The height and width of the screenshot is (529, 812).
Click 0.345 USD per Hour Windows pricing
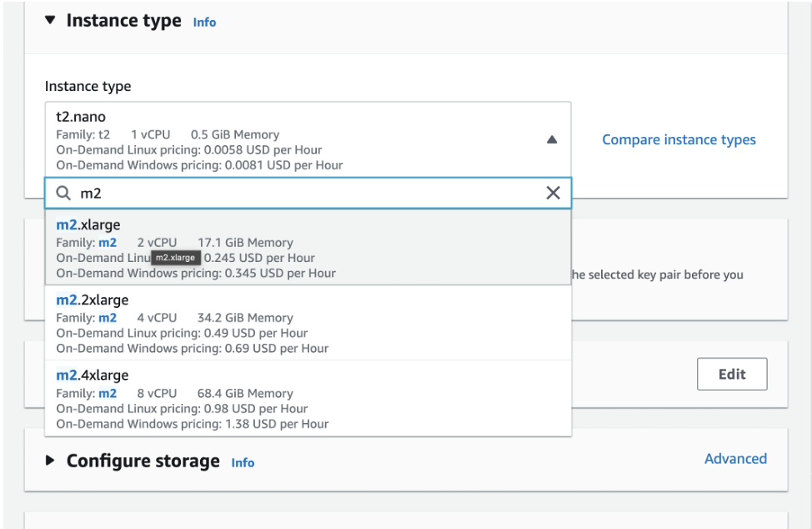point(196,273)
